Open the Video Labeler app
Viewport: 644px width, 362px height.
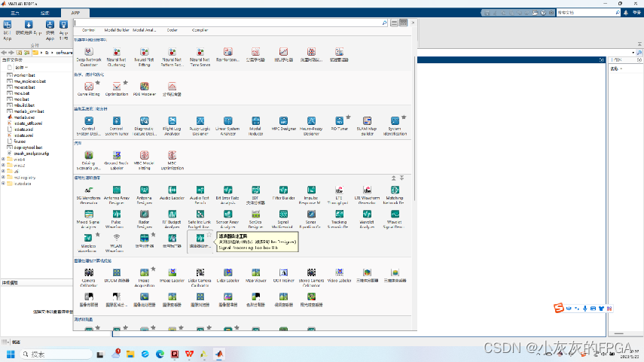coord(339,275)
